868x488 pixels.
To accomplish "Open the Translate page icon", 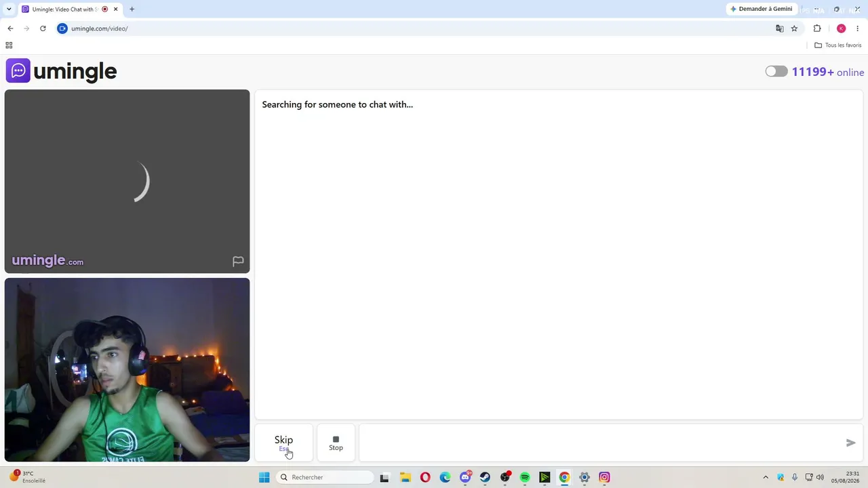I will click(780, 28).
